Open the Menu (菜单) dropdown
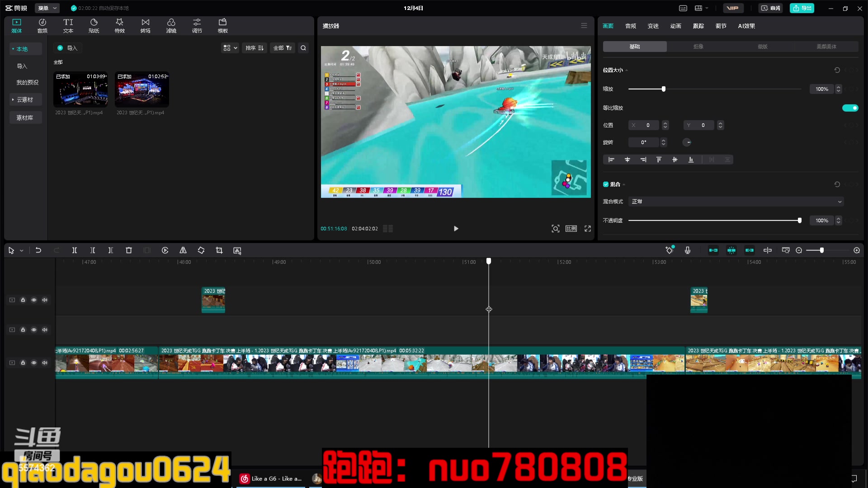Screen dimensions: 868x488 (x=47, y=8)
